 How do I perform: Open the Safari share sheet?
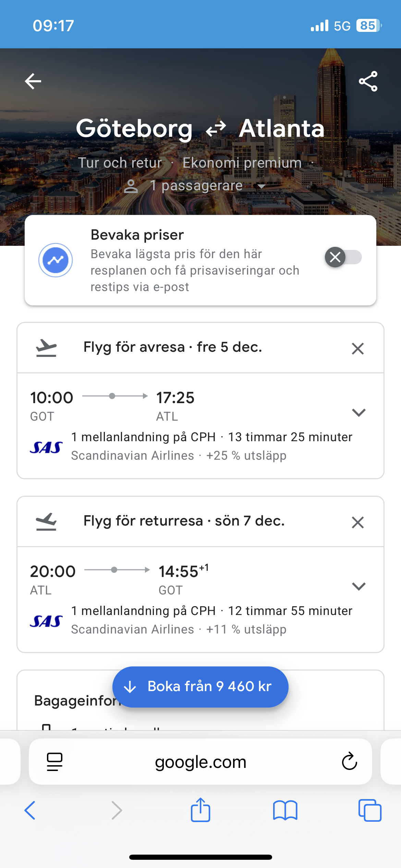(200, 810)
